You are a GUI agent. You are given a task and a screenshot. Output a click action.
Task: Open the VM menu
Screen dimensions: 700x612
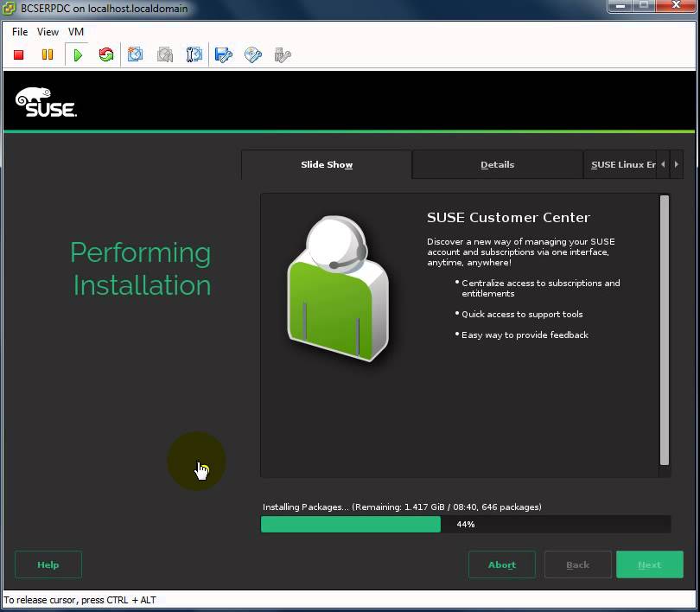(76, 32)
